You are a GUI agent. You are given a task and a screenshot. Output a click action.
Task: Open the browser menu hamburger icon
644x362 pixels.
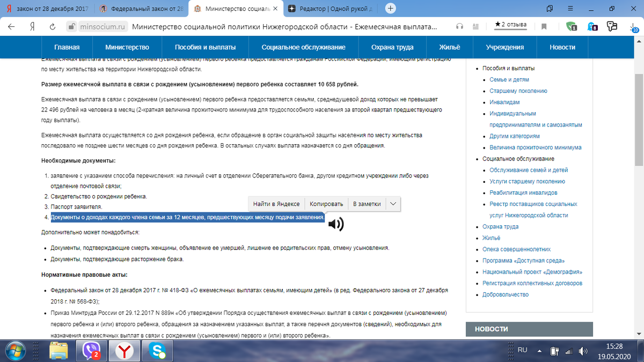[570, 9]
